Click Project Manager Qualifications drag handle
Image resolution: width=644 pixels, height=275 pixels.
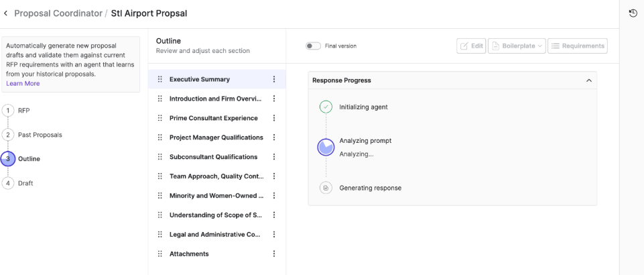(160, 137)
